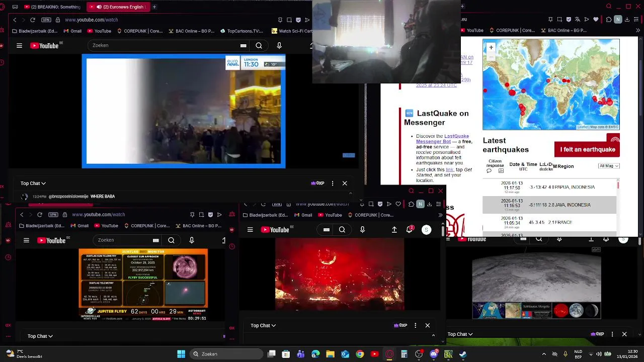Close the live chat in Euronews window
Screen dimensions: 644x362
[x=345, y=184]
